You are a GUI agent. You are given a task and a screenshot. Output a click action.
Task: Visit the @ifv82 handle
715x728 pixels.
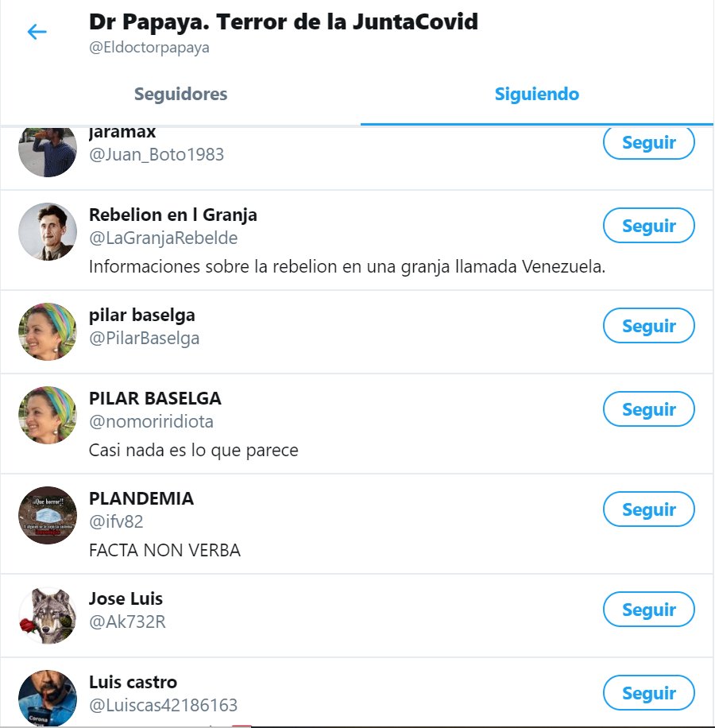click(116, 521)
